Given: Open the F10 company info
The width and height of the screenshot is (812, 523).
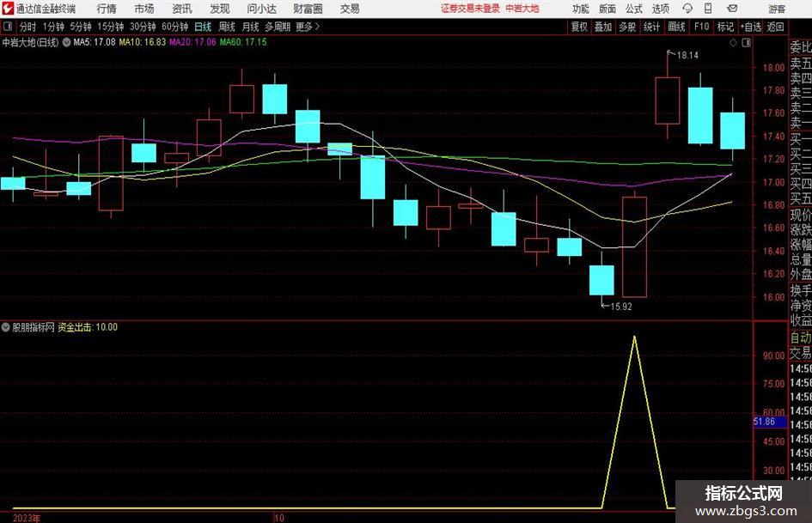Looking at the screenshot, I should (702, 27).
